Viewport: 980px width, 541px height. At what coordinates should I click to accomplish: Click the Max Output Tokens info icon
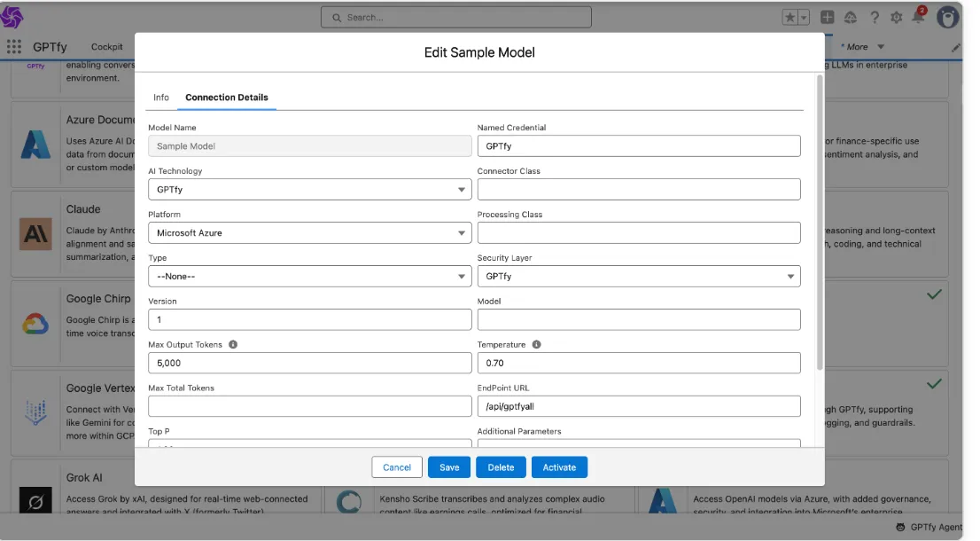(x=232, y=344)
